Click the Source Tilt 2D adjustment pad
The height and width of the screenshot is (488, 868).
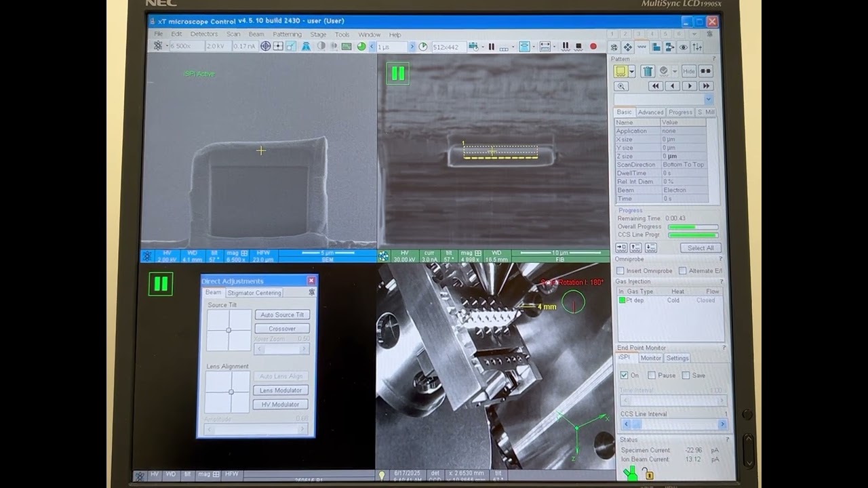click(229, 330)
